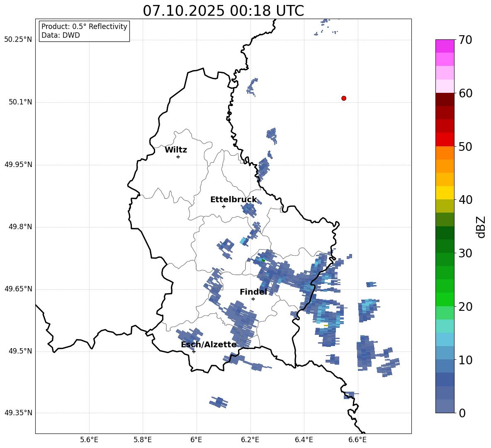491x448 pixels.
Task: Click the Esch/Alzette station cross marker
Action: point(194,351)
